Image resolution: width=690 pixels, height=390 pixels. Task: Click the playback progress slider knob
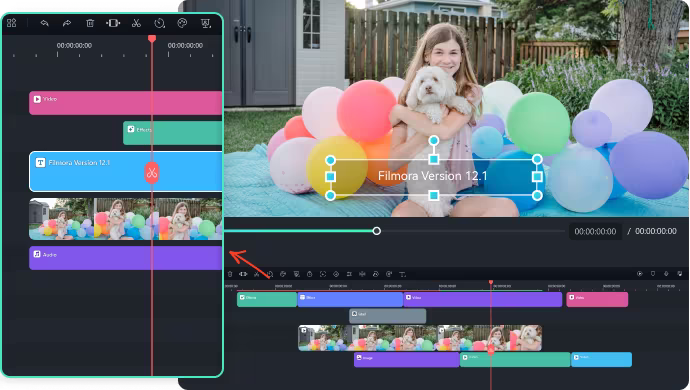[377, 231]
